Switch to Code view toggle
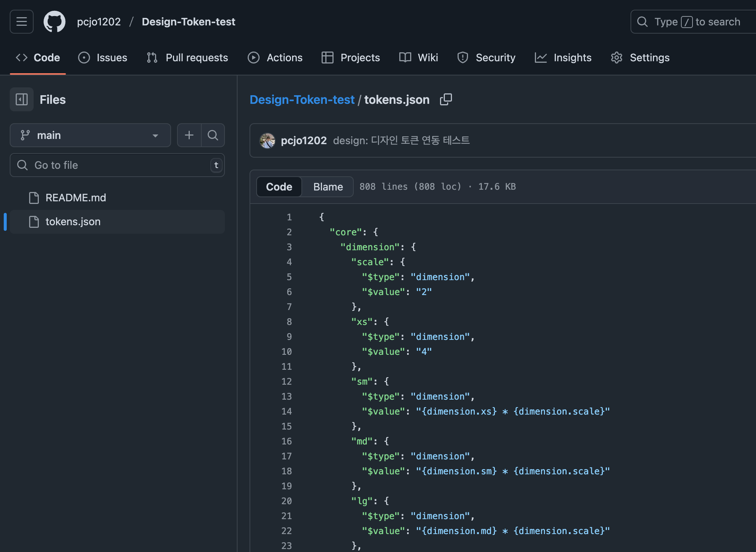756x552 pixels. (279, 187)
